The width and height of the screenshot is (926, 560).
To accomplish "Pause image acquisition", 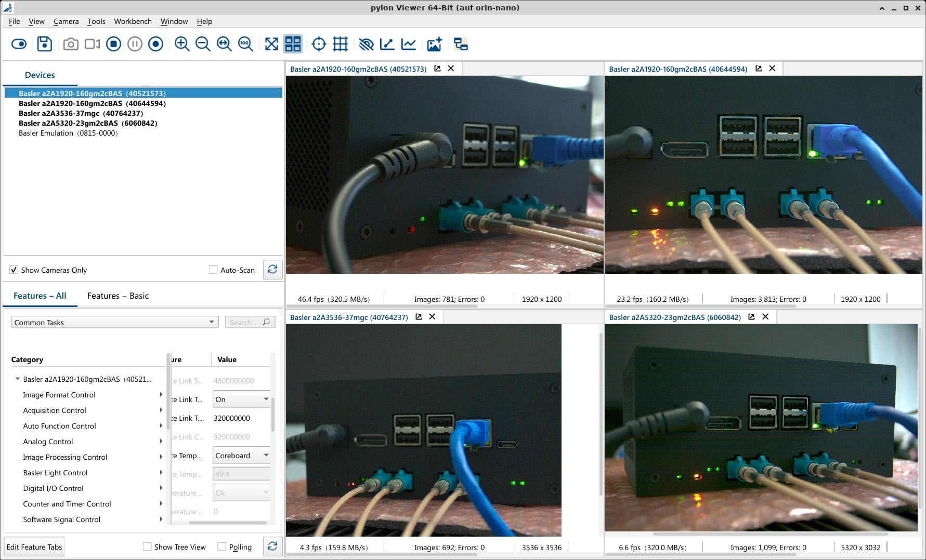I will click(134, 44).
